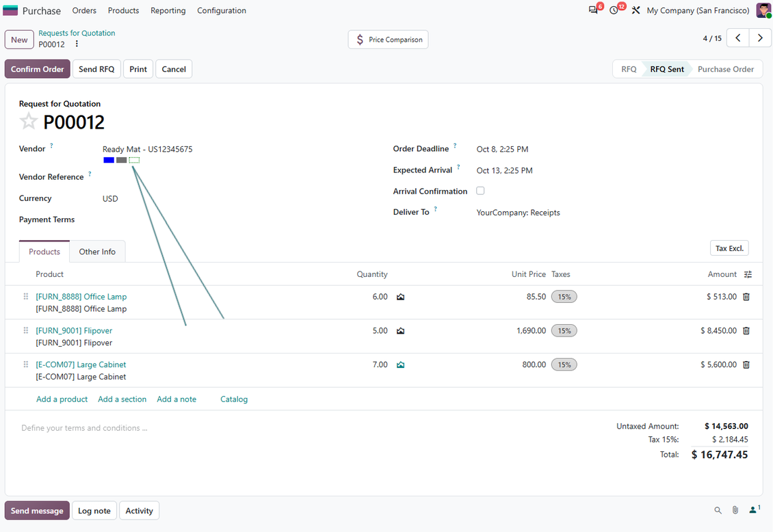Open the Catalog link
Screen dimensions: 773x532
[x=234, y=399]
